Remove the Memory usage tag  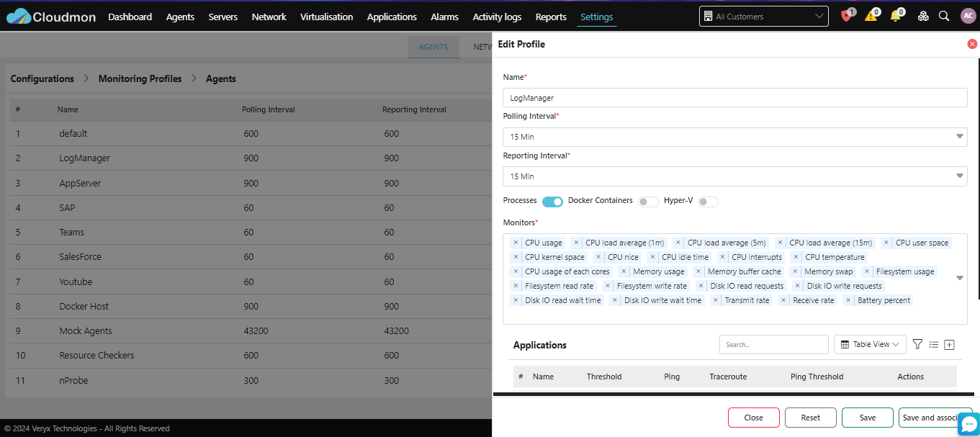click(x=624, y=271)
